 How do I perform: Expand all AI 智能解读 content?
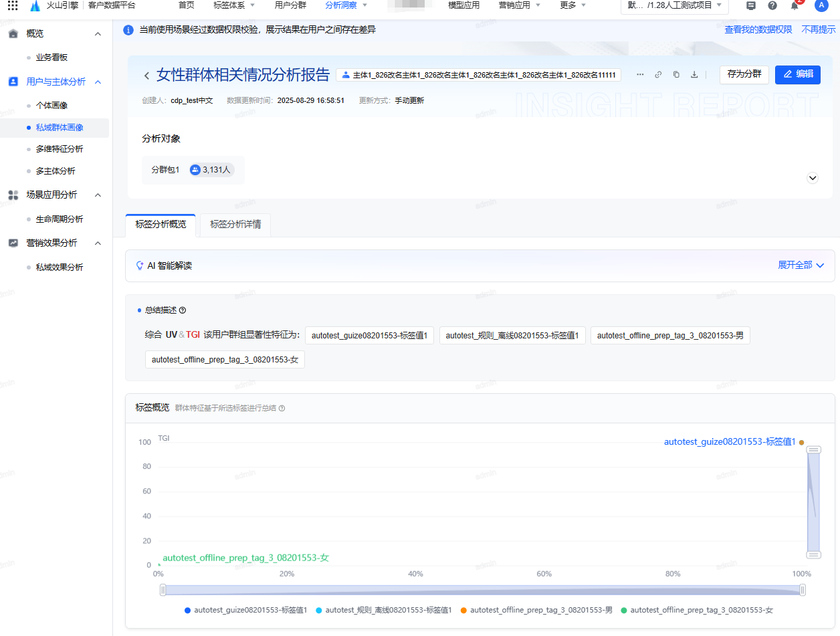pyautogui.click(x=801, y=266)
